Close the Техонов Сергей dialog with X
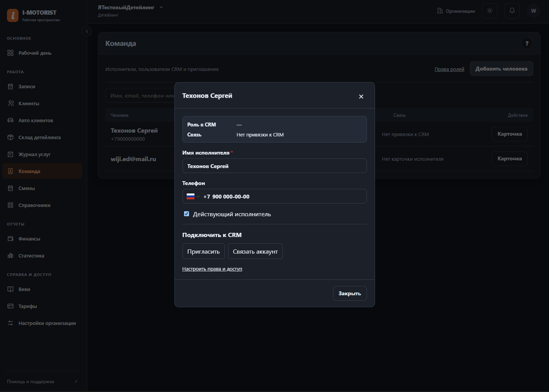This screenshot has width=549, height=392. click(361, 96)
